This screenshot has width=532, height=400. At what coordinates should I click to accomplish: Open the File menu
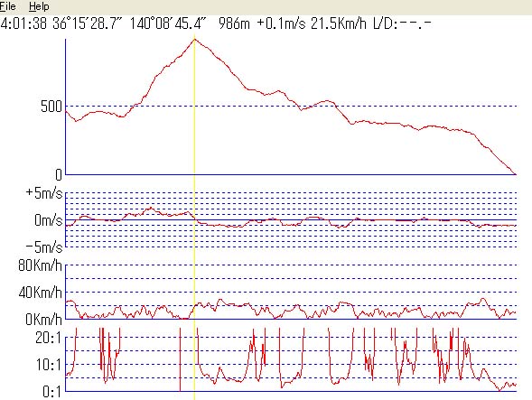point(7,6)
